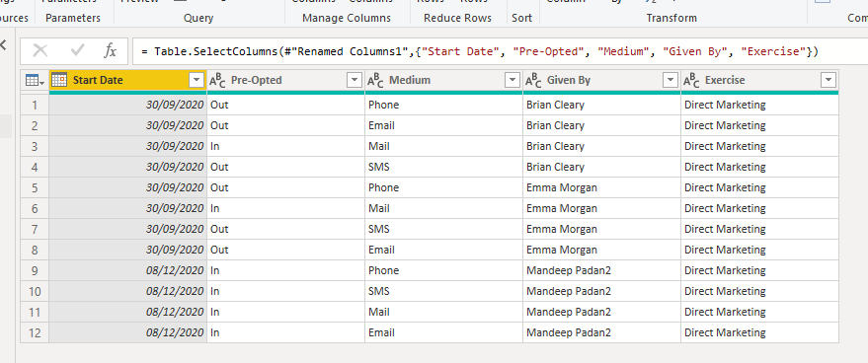Click 'Direct Marketing' in row 12
868x363 pixels.
point(725,332)
